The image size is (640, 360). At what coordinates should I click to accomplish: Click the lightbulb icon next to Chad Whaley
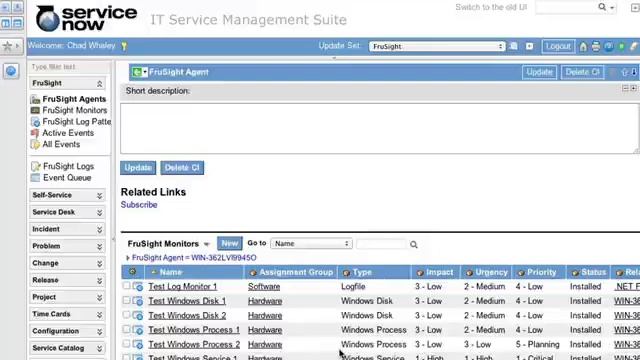pyautogui.click(x=124, y=46)
